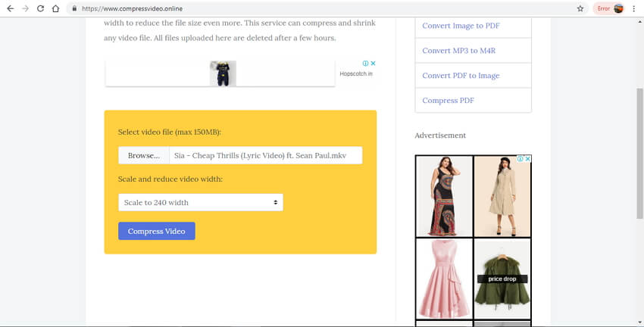This screenshot has height=327, width=644.
Task: Open the green jacket price drop ad
Action: point(502,279)
